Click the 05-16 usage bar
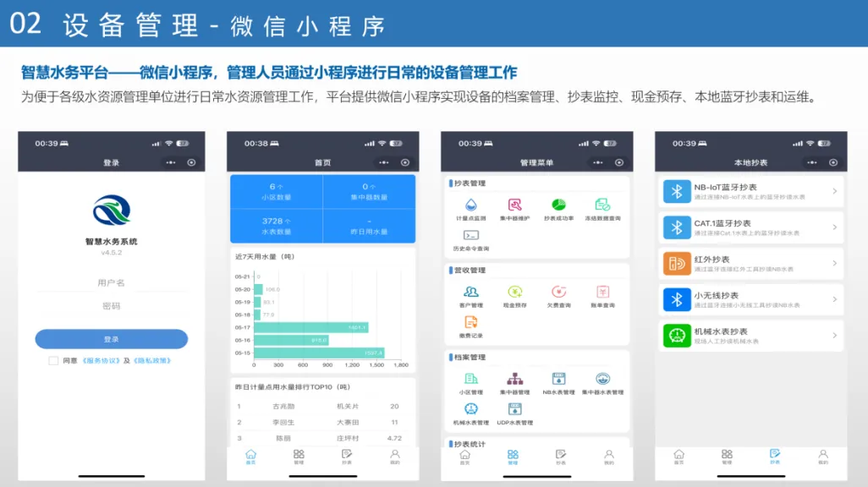 291,341
